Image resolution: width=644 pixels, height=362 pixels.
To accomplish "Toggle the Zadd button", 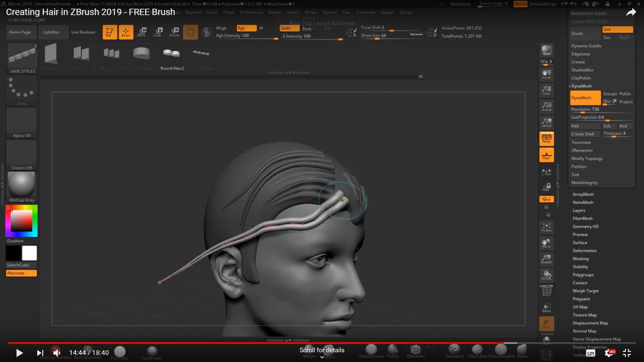I will click(x=289, y=28).
